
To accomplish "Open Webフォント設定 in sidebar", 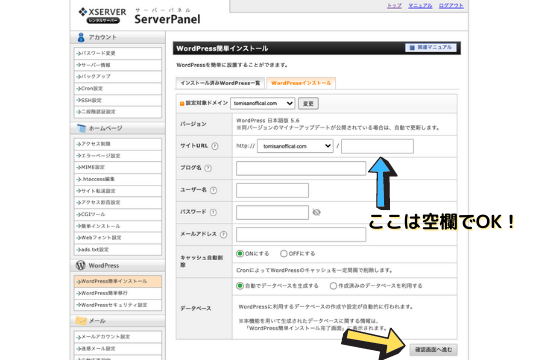I will pos(118,238).
